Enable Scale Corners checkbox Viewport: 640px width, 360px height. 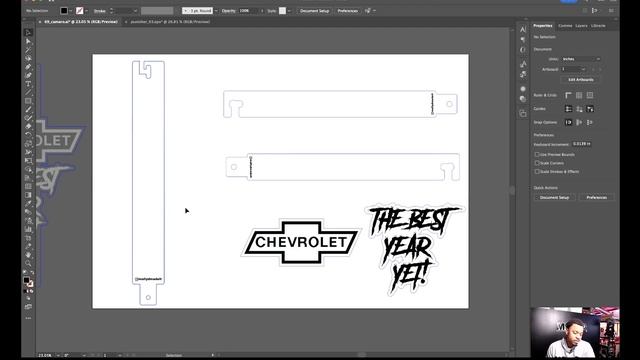(x=537, y=163)
